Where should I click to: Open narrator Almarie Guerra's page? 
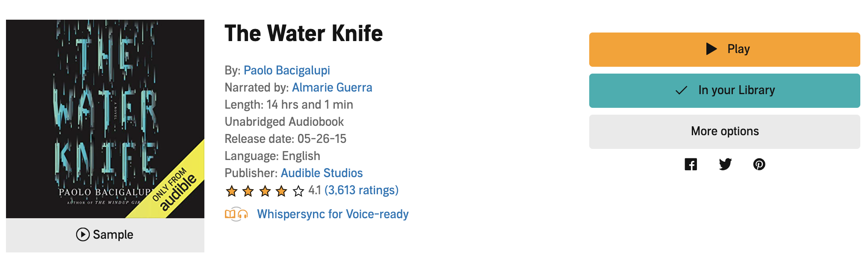tap(332, 87)
